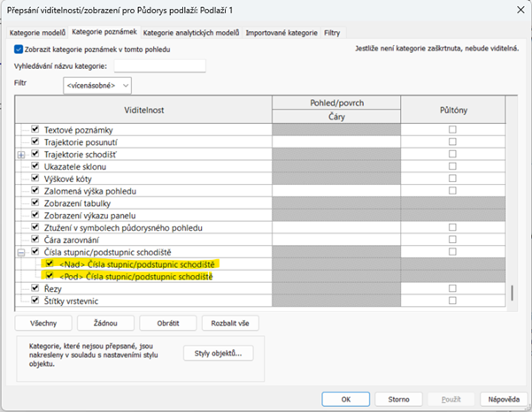Switch to Kategorie modelů tab

point(37,33)
